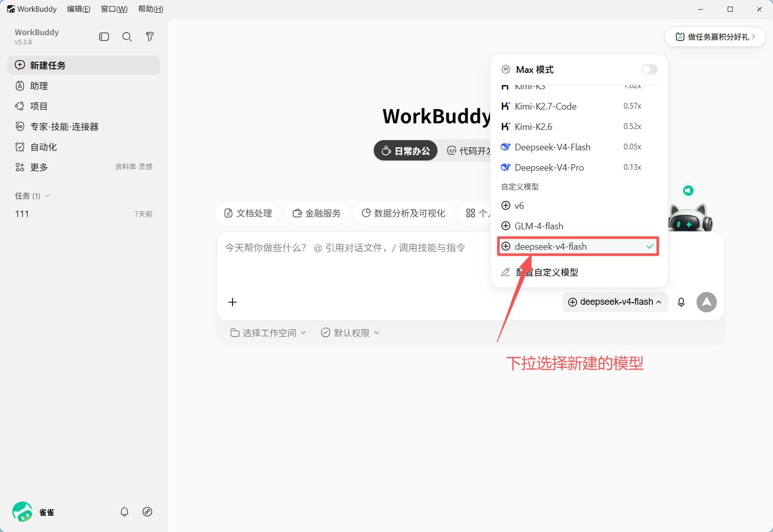Viewport: 773px width, 532px height.
Task: Open the deepseek-v4-flash model selector dropdown
Action: pyautogui.click(x=615, y=302)
